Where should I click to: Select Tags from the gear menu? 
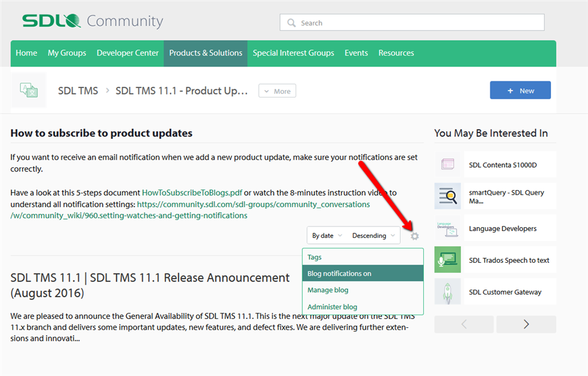click(x=363, y=257)
